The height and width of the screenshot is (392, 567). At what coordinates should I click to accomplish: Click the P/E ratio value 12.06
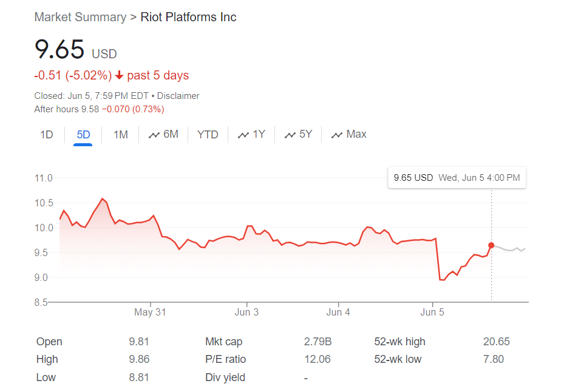point(317,359)
